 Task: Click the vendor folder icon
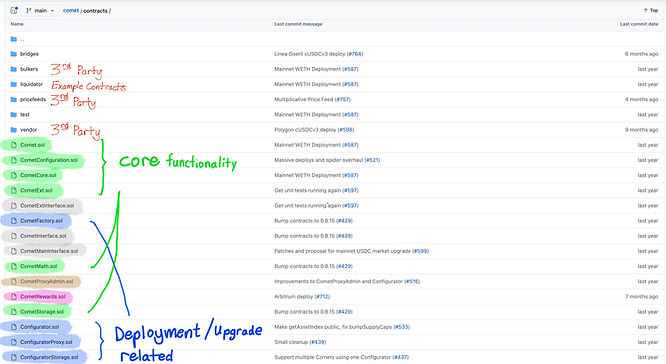[x=14, y=130]
